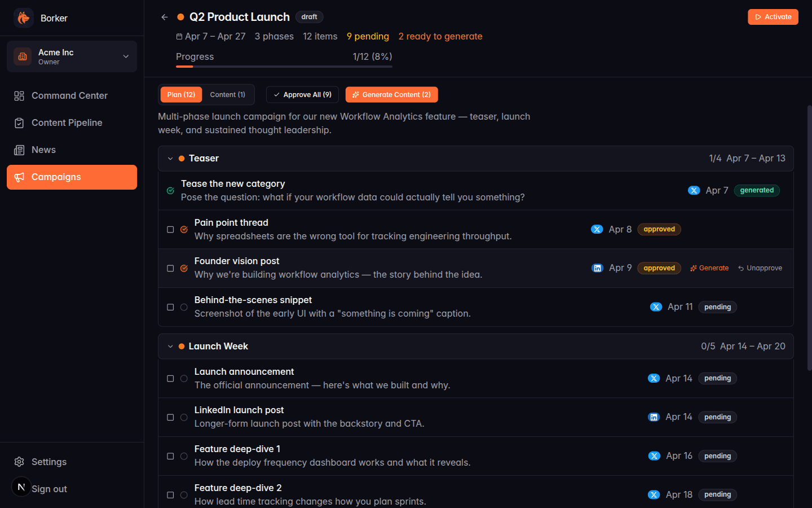The width and height of the screenshot is (812, 508).
Task: Click the X platform icon on Pain point thread
Action: tap(597, 229)
